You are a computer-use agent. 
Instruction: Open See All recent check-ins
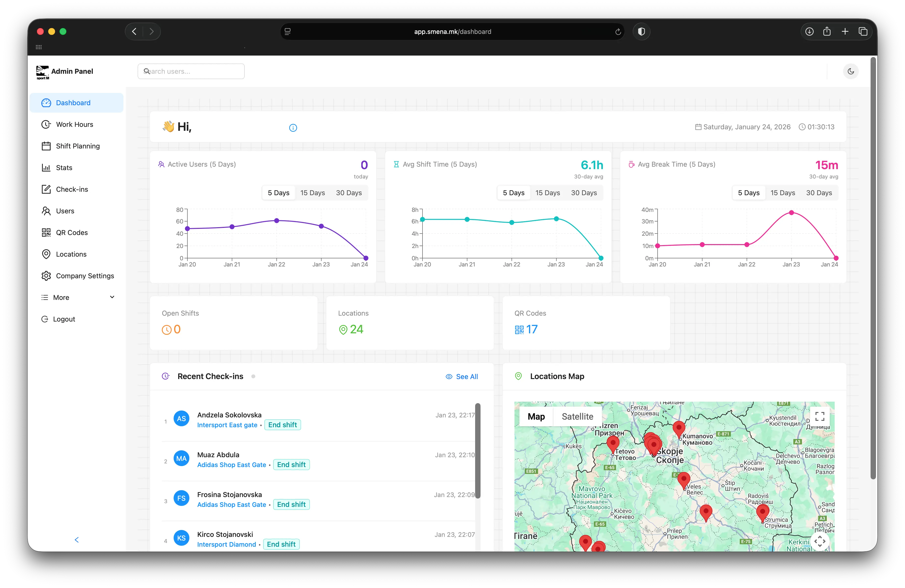click(462, 376)
